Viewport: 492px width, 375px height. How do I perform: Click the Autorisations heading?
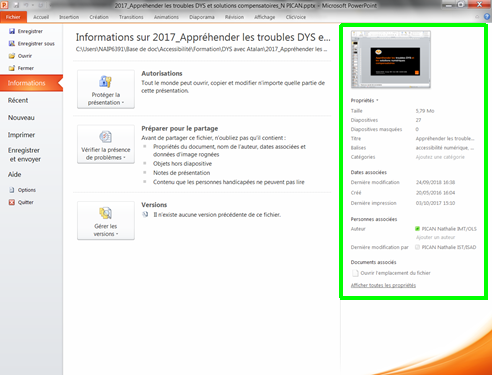point(162,73)
